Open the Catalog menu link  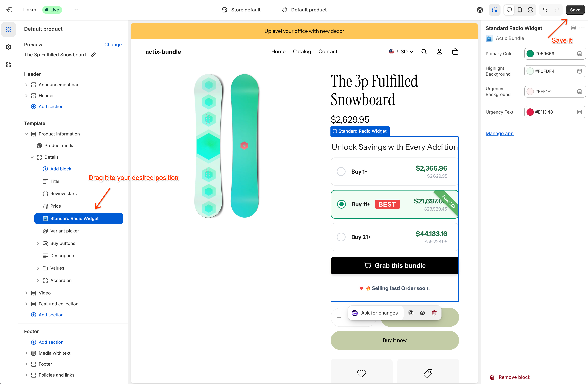click(302, 52)
